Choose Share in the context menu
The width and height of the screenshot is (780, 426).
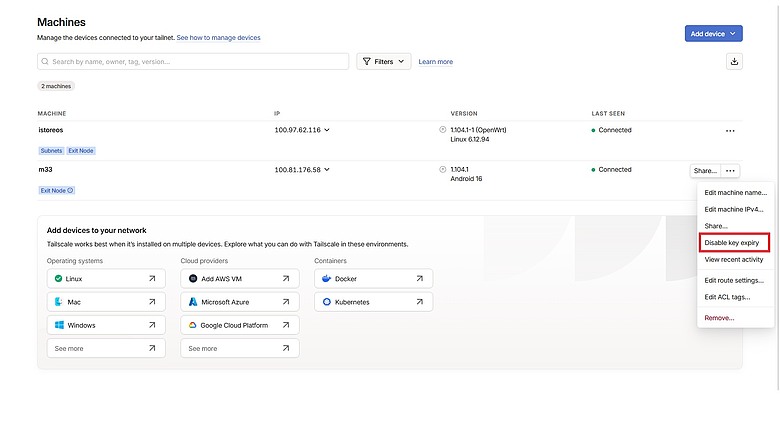735,226
